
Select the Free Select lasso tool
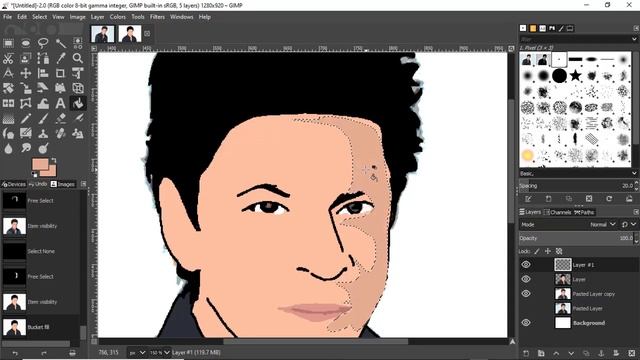point(43,43)
